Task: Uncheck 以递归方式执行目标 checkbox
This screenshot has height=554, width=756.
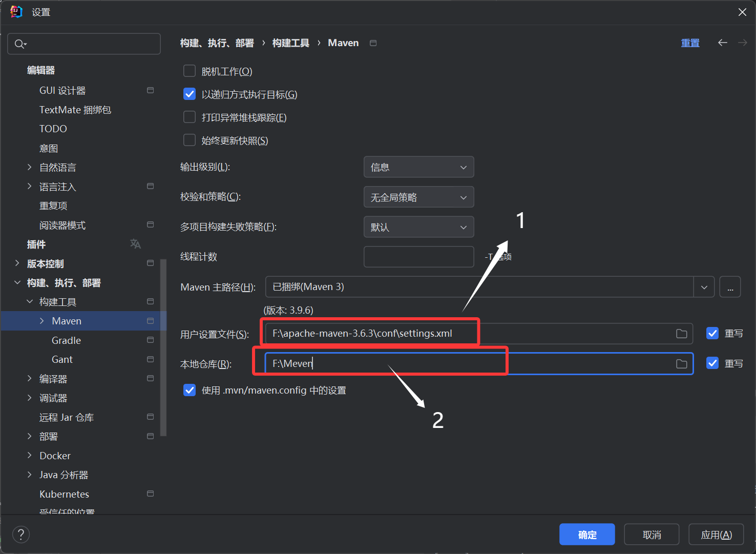Action: point(190,94)
